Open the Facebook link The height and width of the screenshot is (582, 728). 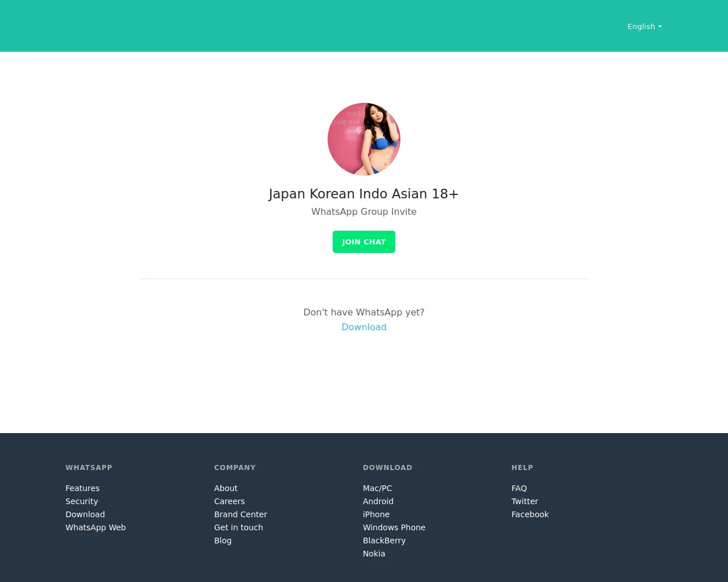click(x=530, y=514)
